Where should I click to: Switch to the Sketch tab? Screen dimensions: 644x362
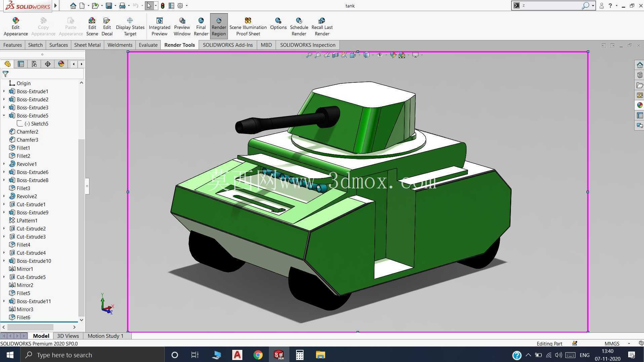click(35, 45)
